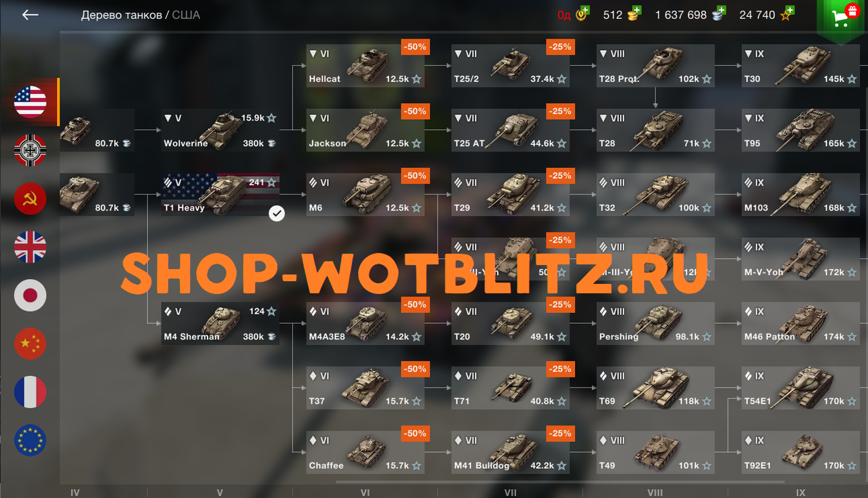Select the Hellcat tank card
The height and width of the screenshot is (498, 868).
tap(366, 66)
